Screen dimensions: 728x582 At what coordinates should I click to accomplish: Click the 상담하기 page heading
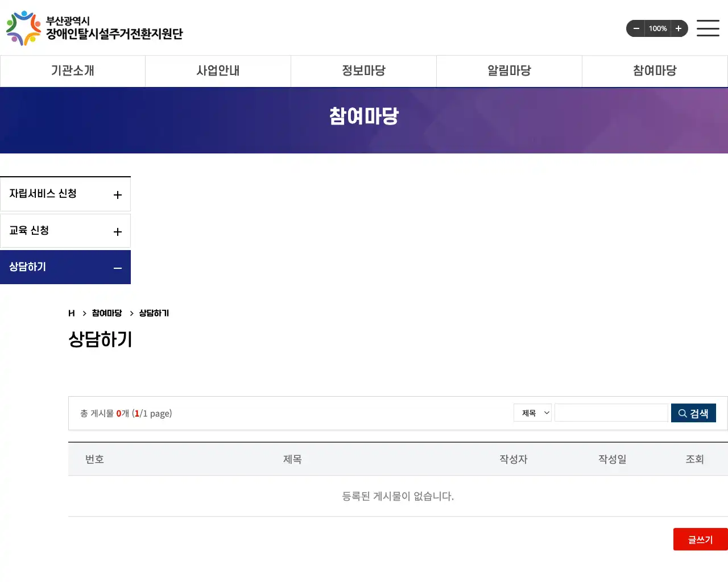(100, 339)
